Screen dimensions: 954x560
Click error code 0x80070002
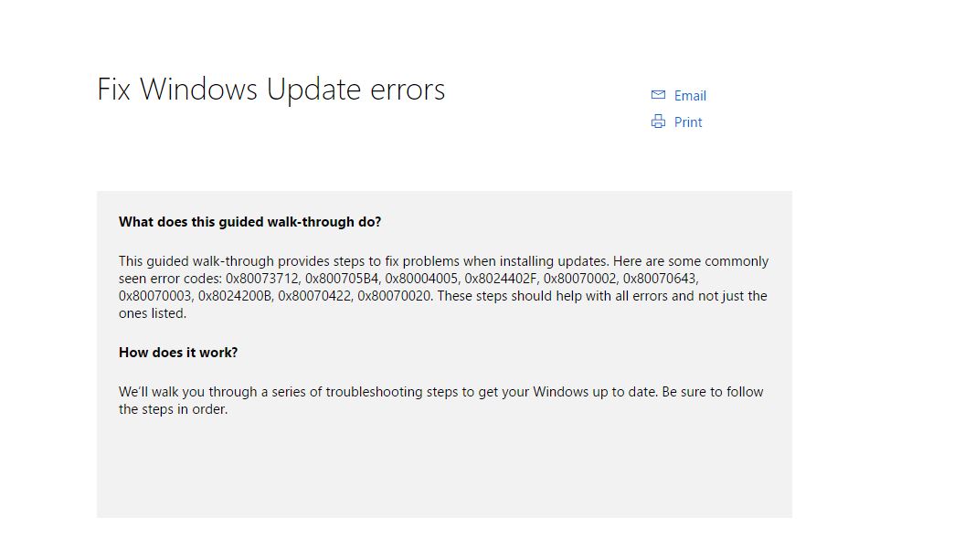click(580, 279)
